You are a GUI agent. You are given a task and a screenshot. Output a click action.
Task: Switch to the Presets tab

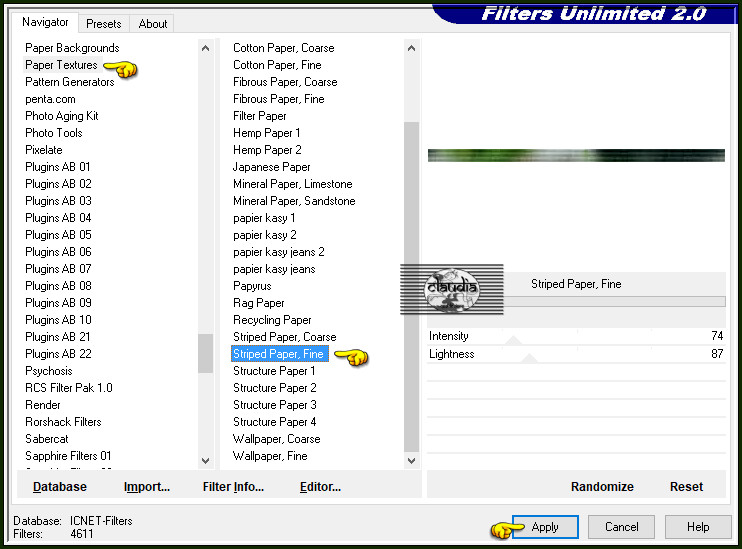pos(104,24)
